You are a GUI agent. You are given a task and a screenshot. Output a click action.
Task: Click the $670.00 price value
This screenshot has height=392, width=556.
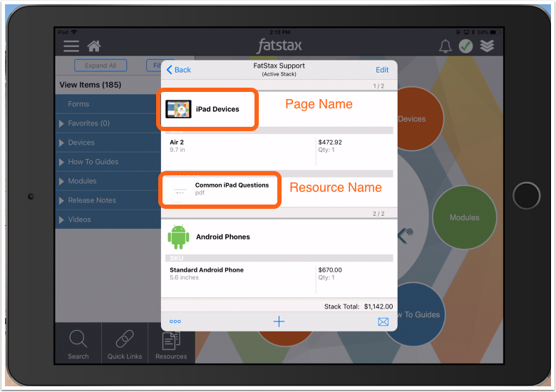point(330,269)
